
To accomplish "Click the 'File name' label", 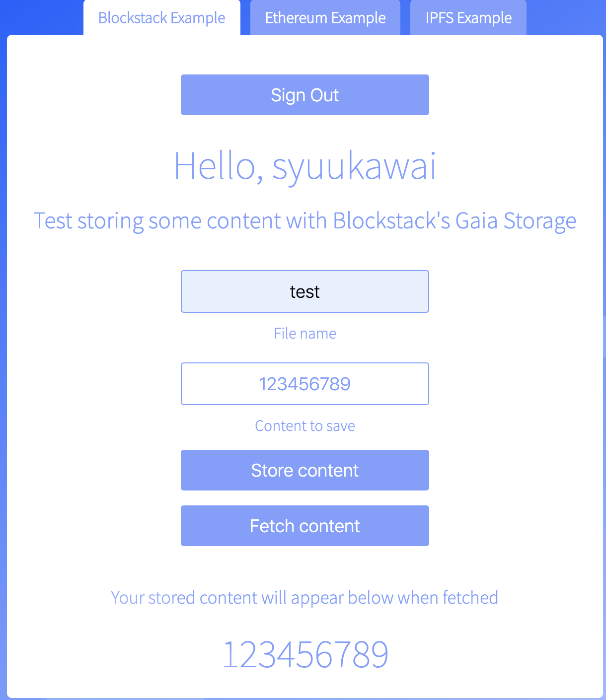I will [x=304, y=333].
